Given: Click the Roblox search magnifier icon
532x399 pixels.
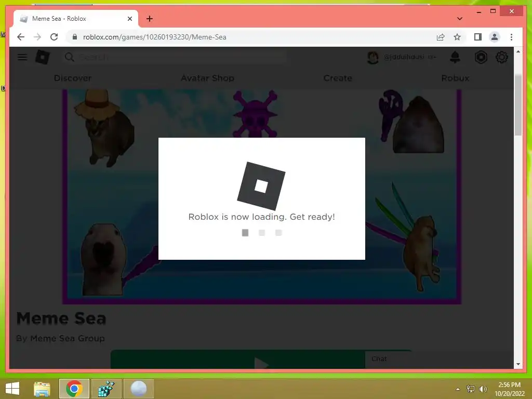Looking at the screenshot, I should coord(70,57).
